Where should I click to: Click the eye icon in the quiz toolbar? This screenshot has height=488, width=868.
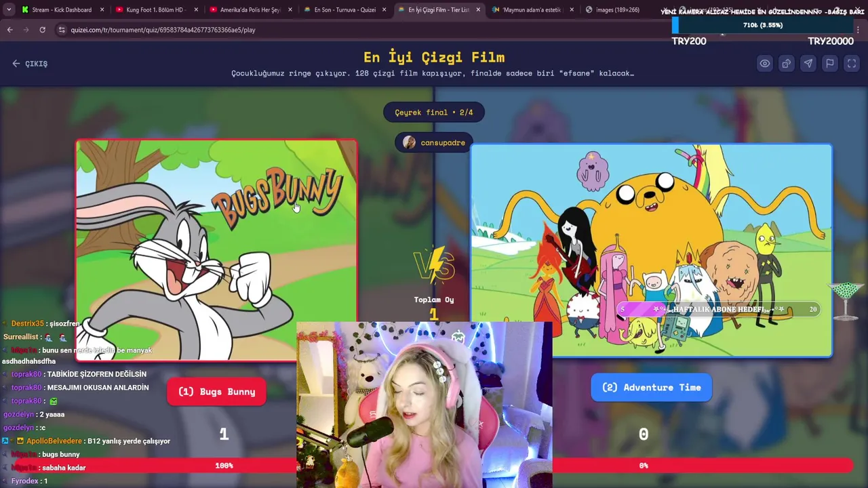[765, 63]
